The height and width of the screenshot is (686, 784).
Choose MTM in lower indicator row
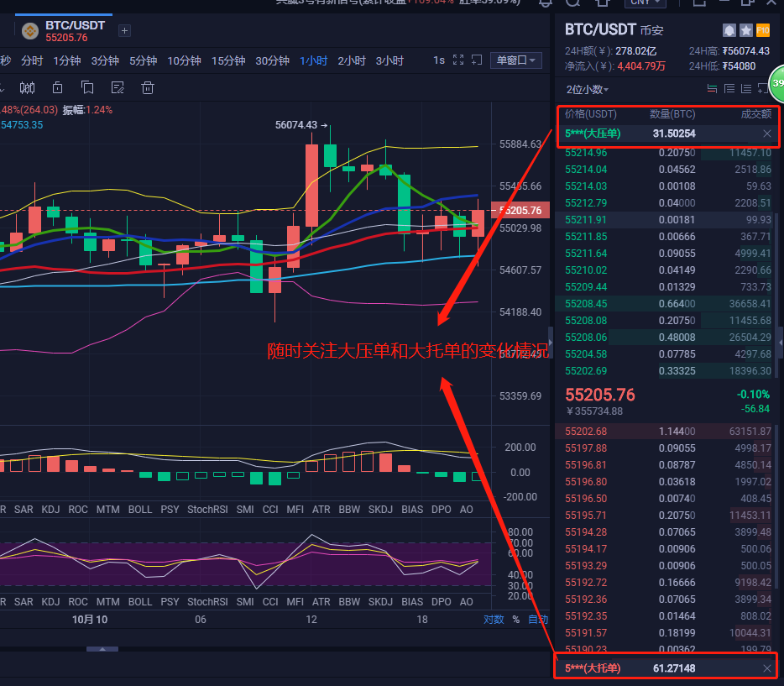point(108,602)
